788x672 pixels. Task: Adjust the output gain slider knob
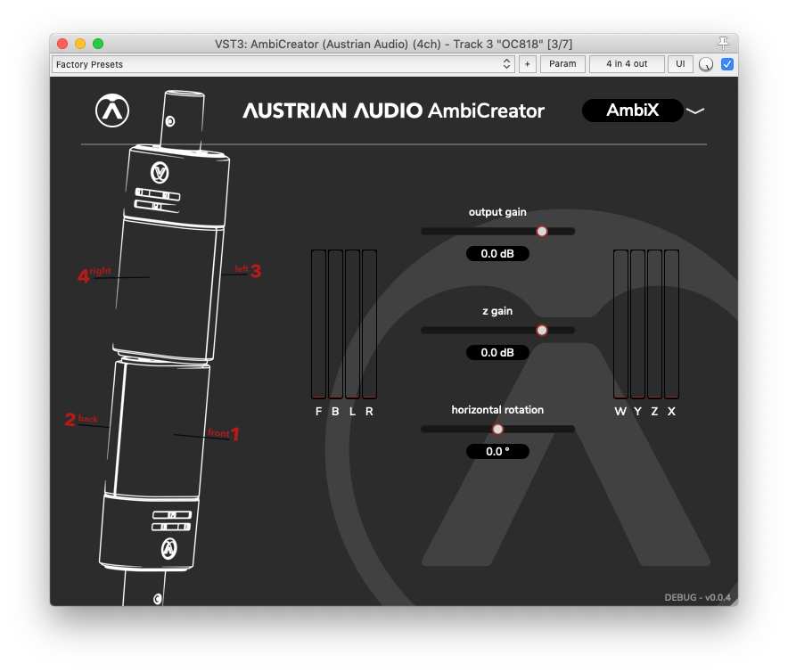tap(542, 231)
